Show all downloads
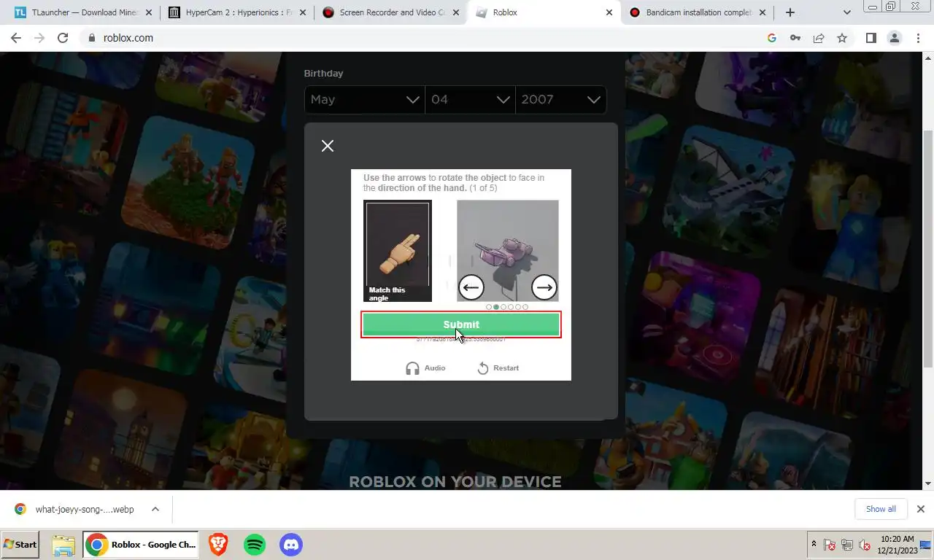 pos(881,509)
